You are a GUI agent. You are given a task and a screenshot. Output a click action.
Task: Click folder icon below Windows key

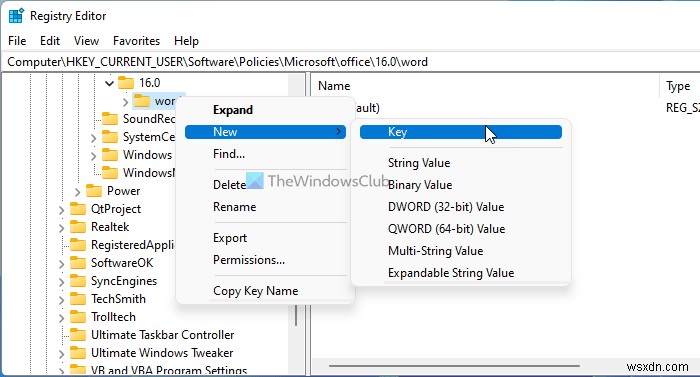tap(110, 172)
